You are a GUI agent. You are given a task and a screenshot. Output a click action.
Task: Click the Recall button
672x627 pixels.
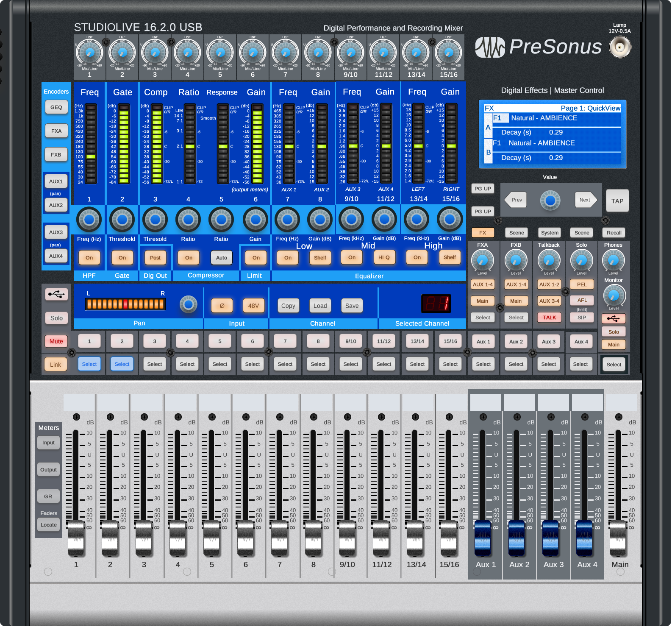[614, 233]
